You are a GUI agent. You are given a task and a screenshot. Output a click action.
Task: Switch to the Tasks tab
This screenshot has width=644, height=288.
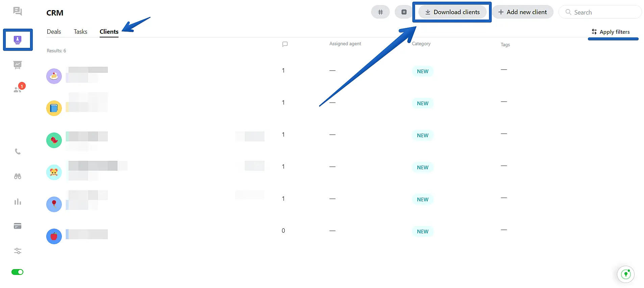click(x=80, y=32)
